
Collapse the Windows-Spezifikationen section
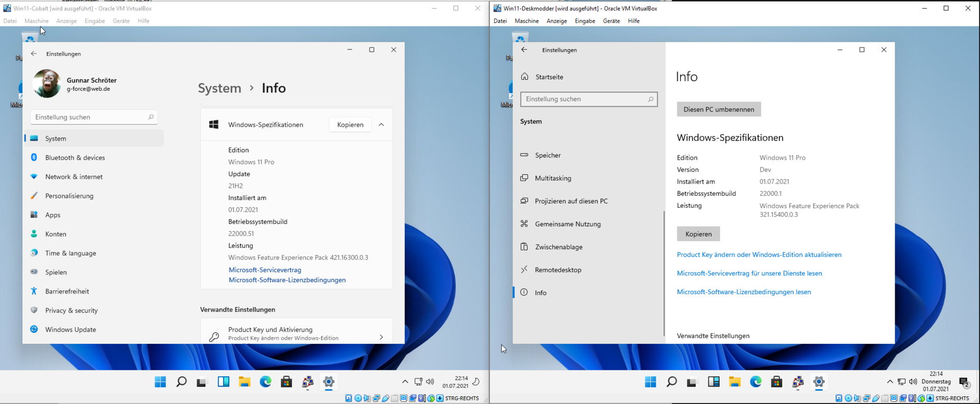(x=381, y=124)
